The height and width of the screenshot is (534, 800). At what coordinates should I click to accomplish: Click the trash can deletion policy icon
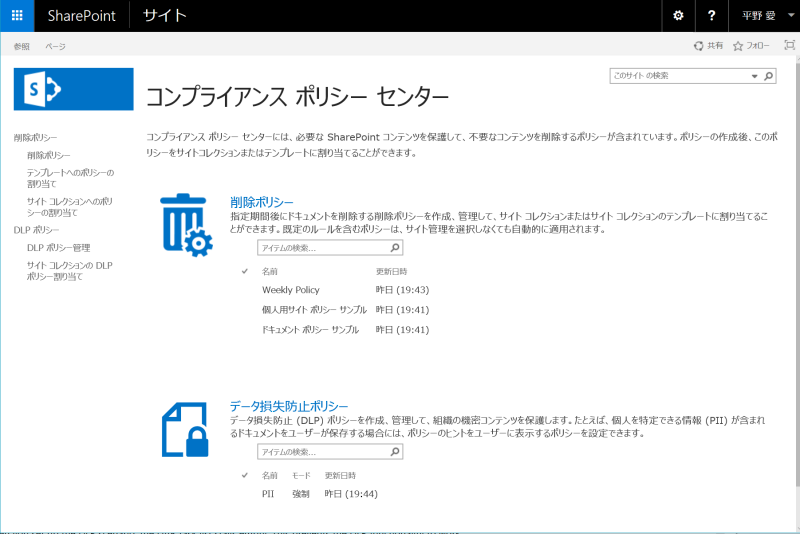(x=186, y=225)
